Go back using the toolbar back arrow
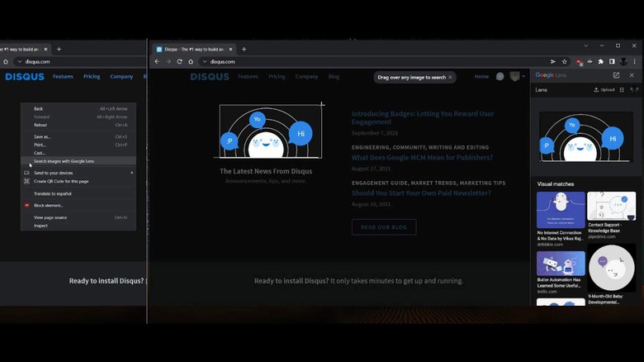The width and height of the screenshot is (644, 362). tap(157, 61)
